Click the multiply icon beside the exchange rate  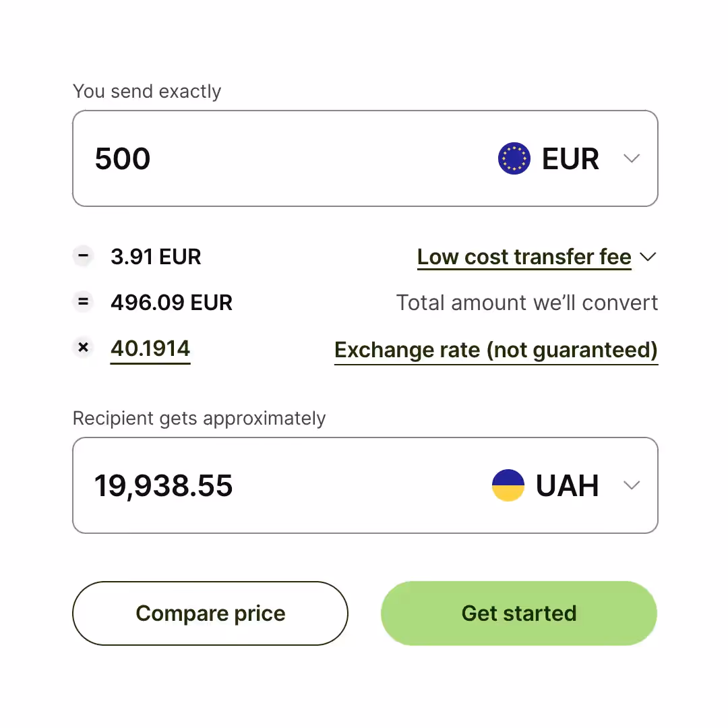tap(83, 348)
